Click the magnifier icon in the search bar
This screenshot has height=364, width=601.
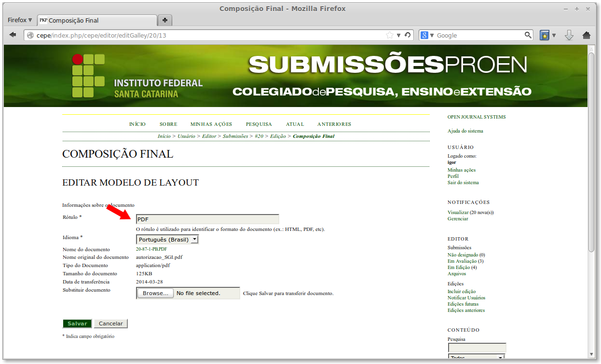pos(528,35)
